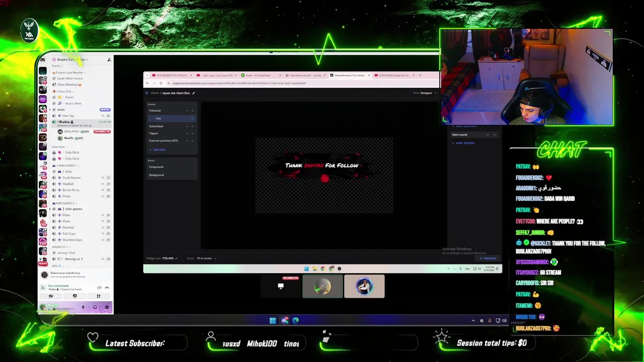The height and width of the screenshot is (362, 644).
Task: Click the Alerts breadcrumb link
Action: coord(155,93)
